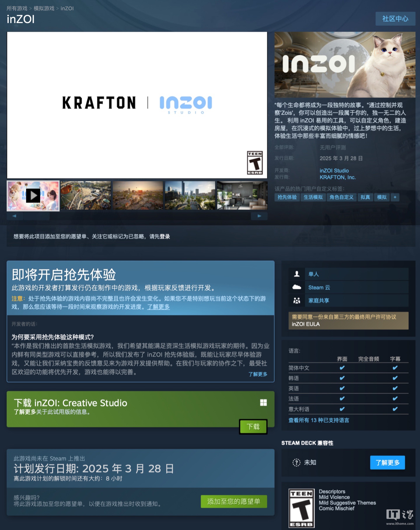Click the 界面 language column header
Viewport: 420px width, 530px height.
(x=342, y=359)
